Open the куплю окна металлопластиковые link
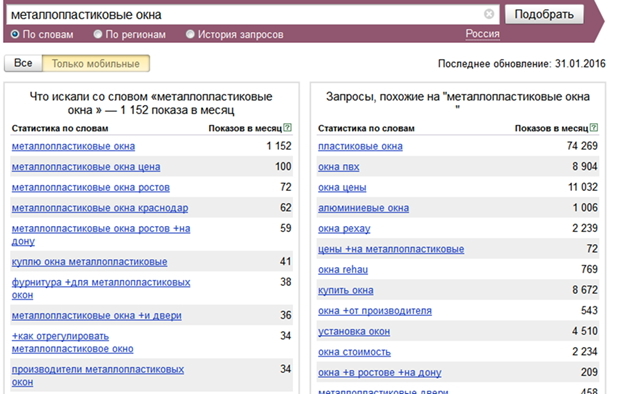Viewport: 623px width, 394px height. click(89, 262)
